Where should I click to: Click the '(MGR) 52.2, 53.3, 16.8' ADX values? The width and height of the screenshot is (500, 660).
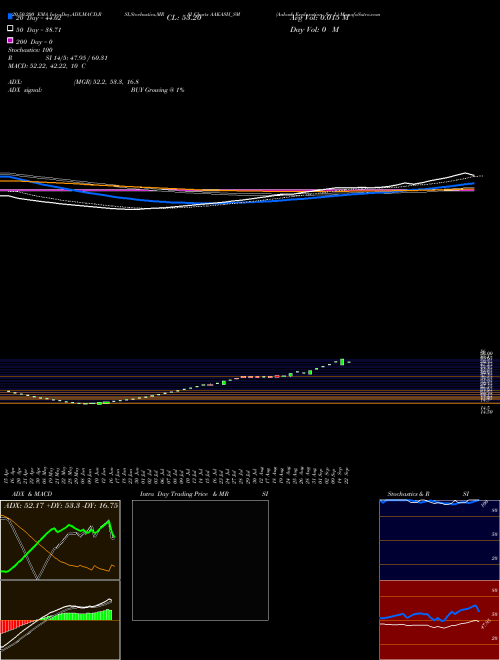point(106,82)
